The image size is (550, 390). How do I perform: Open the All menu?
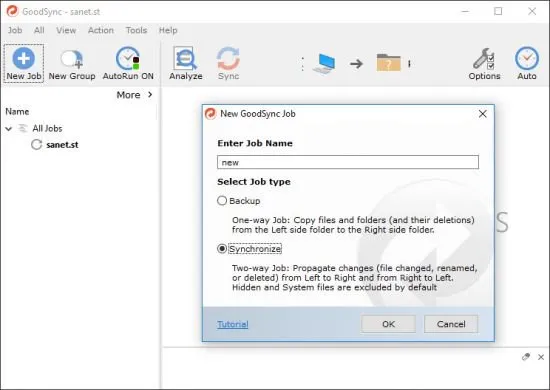click(39, 30)
